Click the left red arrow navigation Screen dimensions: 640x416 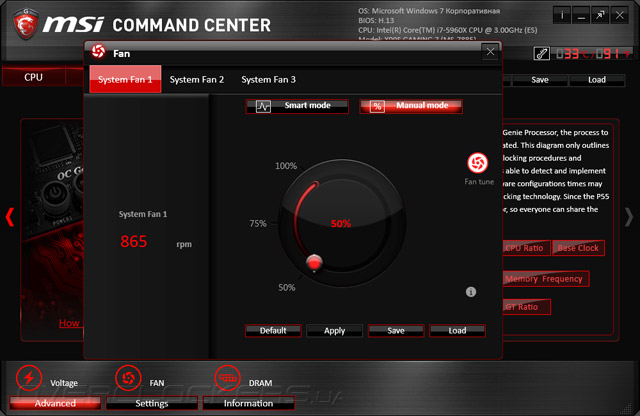coord(10,217)
